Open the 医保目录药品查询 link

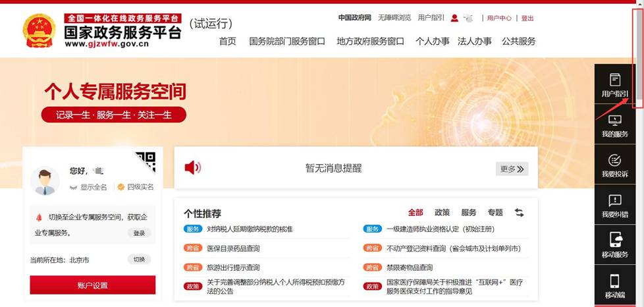pyautogui.click(x=233, y=248)
